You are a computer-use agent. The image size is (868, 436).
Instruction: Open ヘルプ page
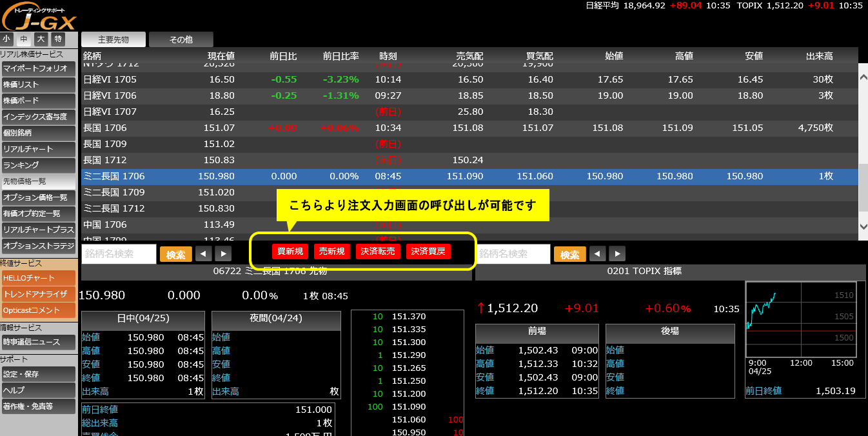click(x=39, y=390)
